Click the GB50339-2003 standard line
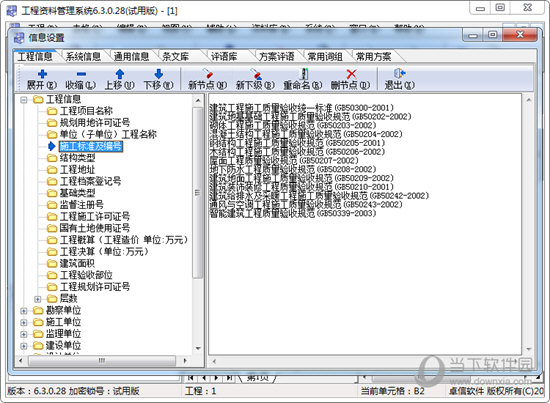Viewport: 550px width, 403px height. (293, 213)
